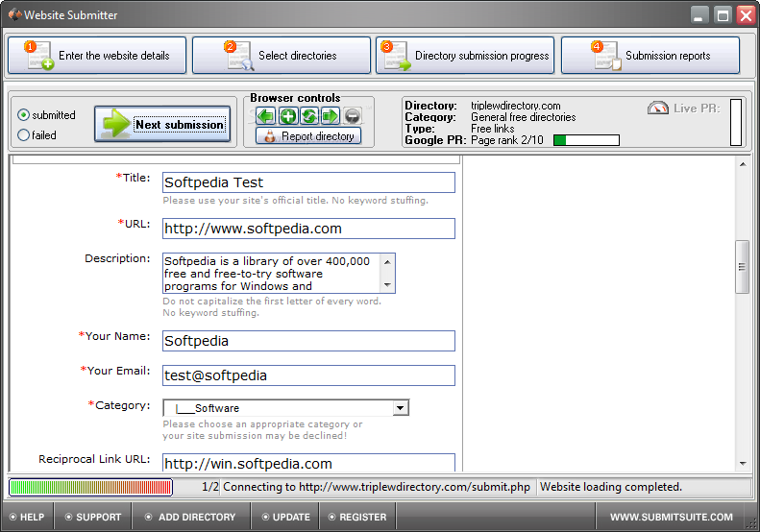Click the Title input field
Viewport: 760px width, 532px height.
coord(308,182)
